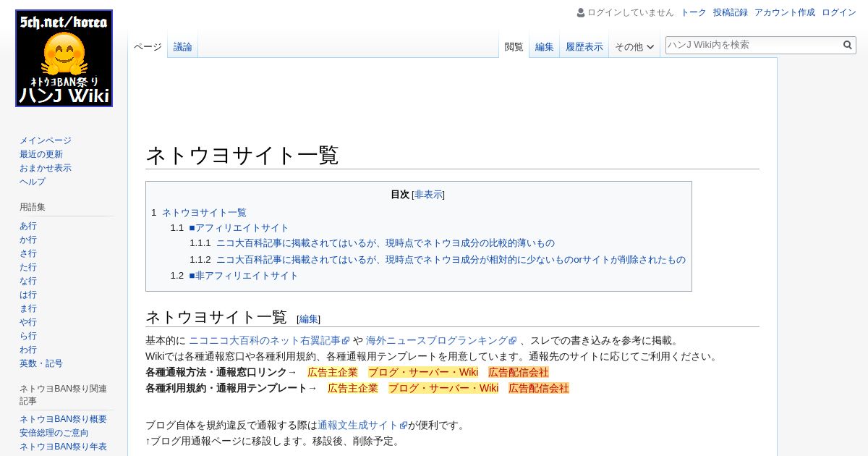
Task: Click the ネトウヨサイト一覧 page title
Action: tap(242, 155)
